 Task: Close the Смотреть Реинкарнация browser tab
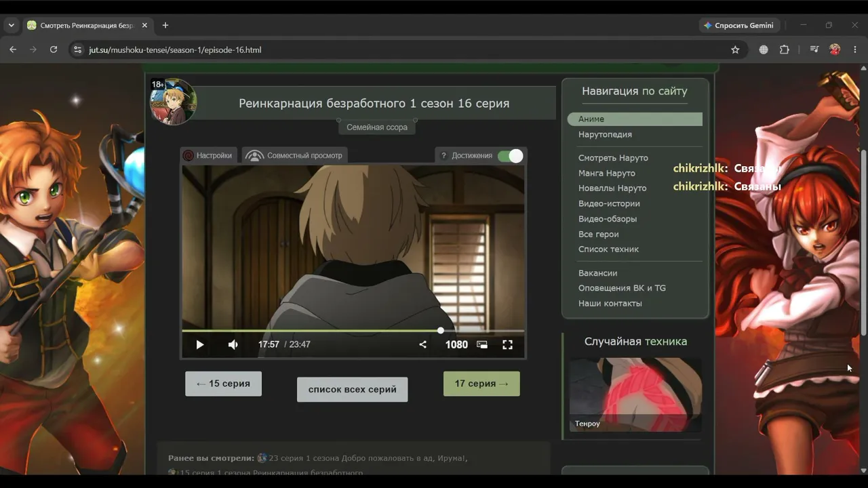(144, 25)
